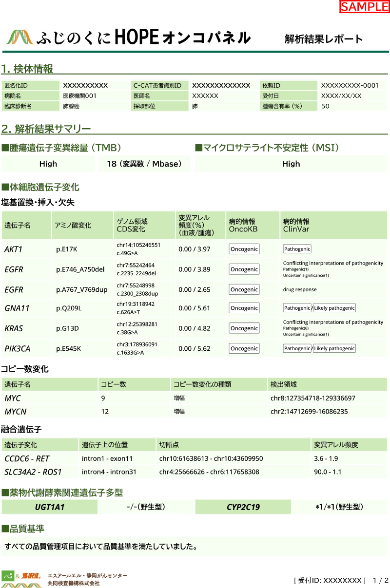
Task: Click the p.E746_A750del amino acid change
Action: pyautogui.click(x=80, y=269)
